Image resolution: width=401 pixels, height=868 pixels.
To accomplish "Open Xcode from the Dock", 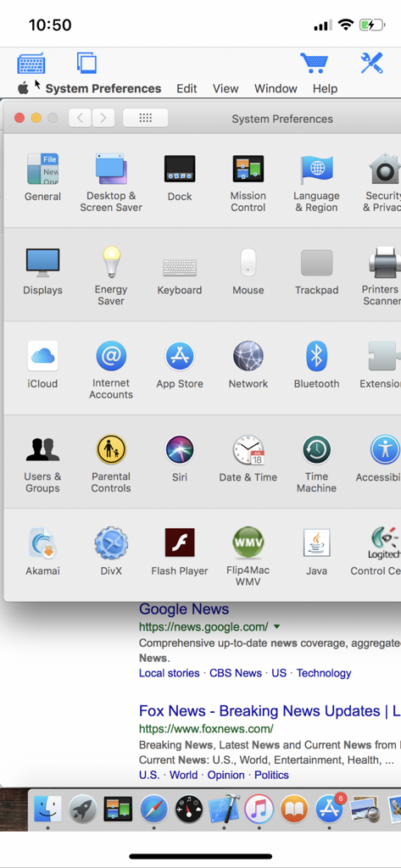I will (224, 809).
